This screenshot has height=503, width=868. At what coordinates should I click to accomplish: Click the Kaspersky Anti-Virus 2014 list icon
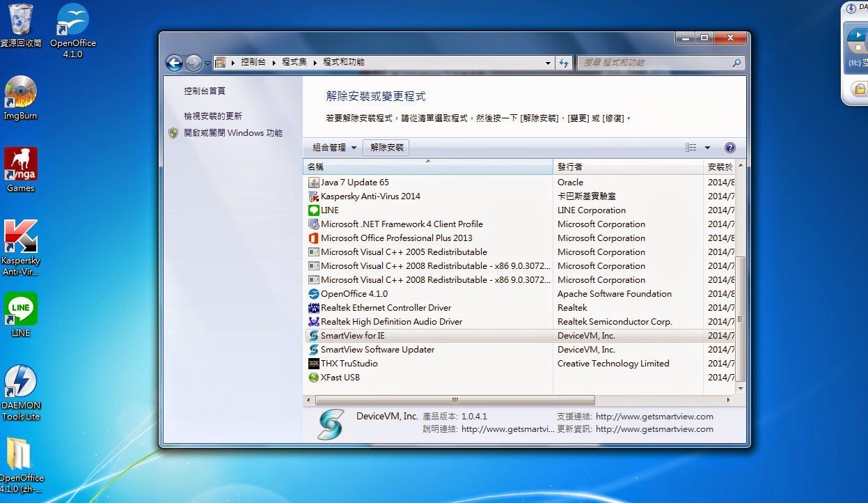[313, 196]
